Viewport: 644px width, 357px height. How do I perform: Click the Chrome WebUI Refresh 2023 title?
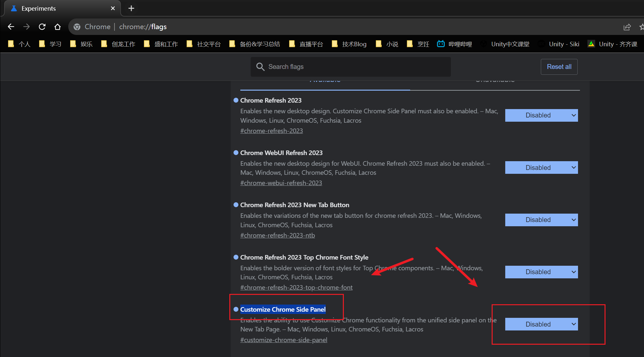tap(281, 153)
